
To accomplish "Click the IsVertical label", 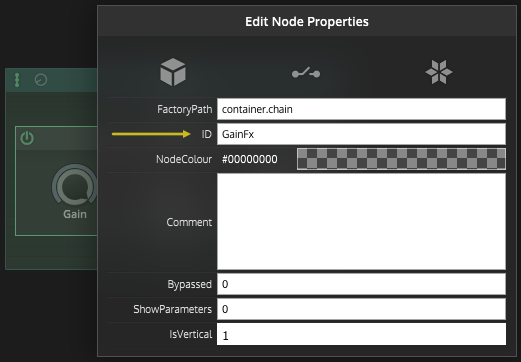I will tap(190, 334).
